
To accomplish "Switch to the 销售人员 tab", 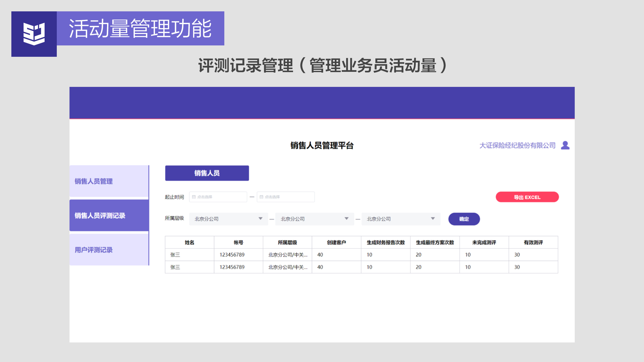I will (207, 173).
